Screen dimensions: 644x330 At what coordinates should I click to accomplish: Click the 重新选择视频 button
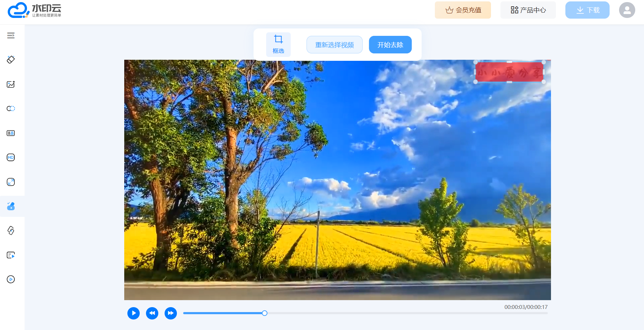pyautogui.click(x=334, y=45)
